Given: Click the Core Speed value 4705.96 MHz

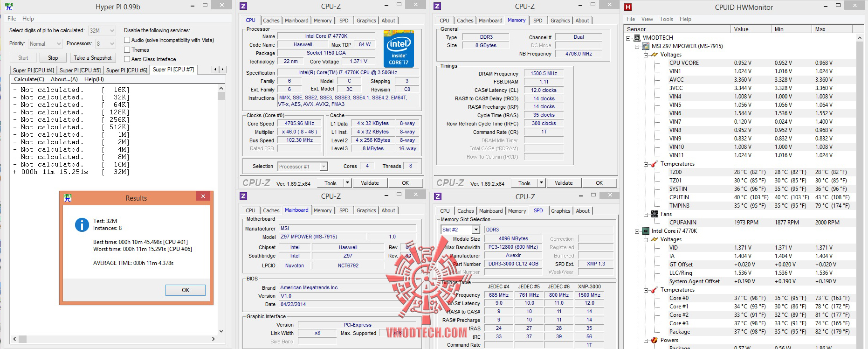Looking at the screenshot, I should 299,124.
